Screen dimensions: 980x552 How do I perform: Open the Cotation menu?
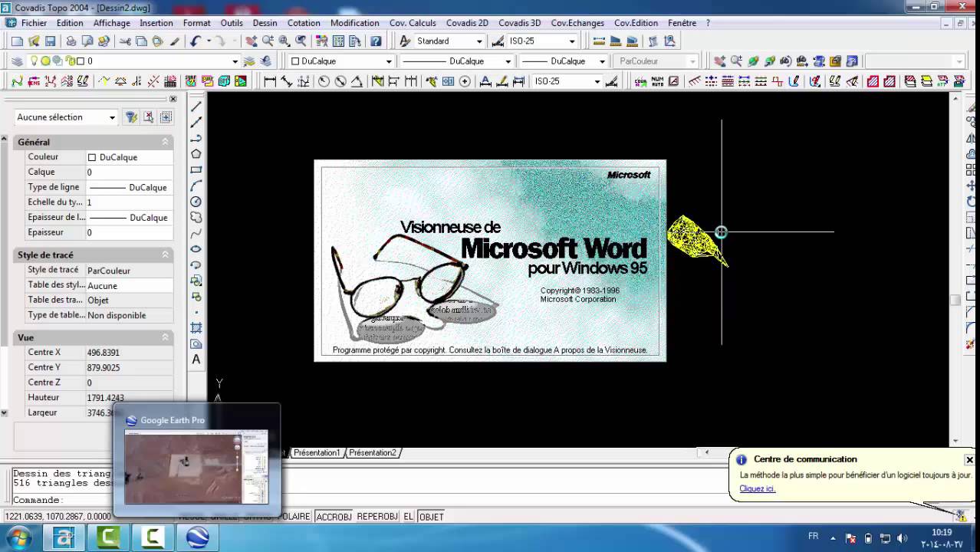(x=304, y=23)
